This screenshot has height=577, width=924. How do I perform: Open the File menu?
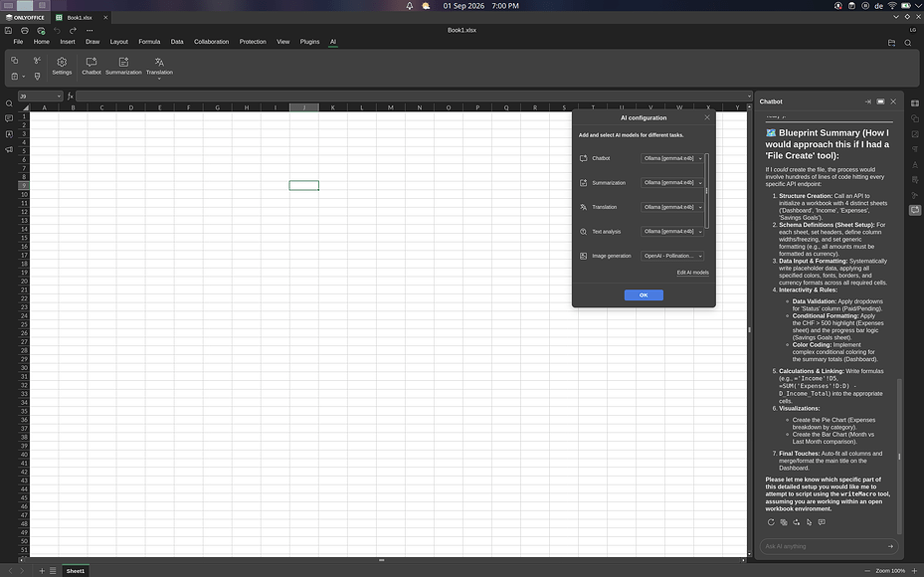tap(18, 42)
